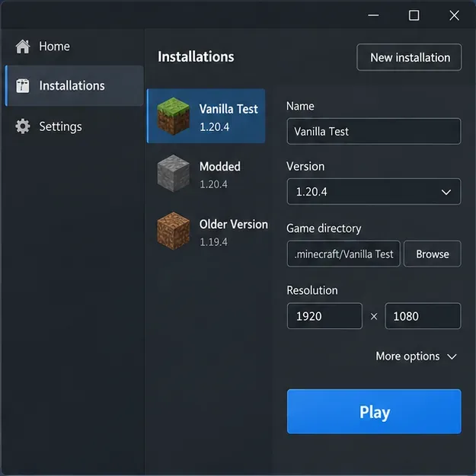Click the Browse button for game directory
Viewport: 476px width, 476px height.
[433, 254]
